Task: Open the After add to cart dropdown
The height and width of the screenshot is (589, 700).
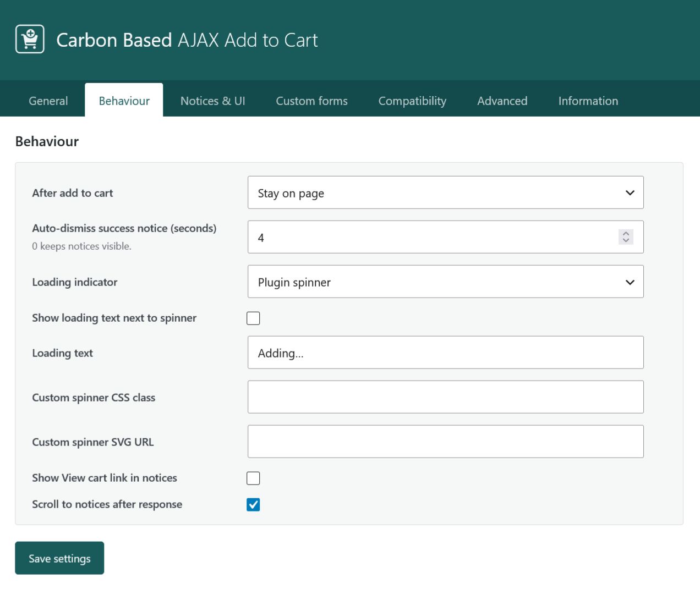Action: (x=445, y=192)
